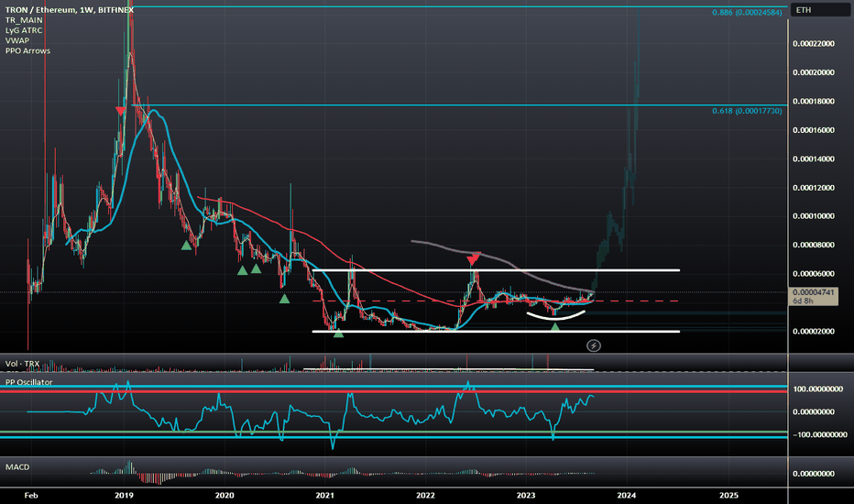Click the 2019 time axis label
854x504 pixels.
coord(125,495)
